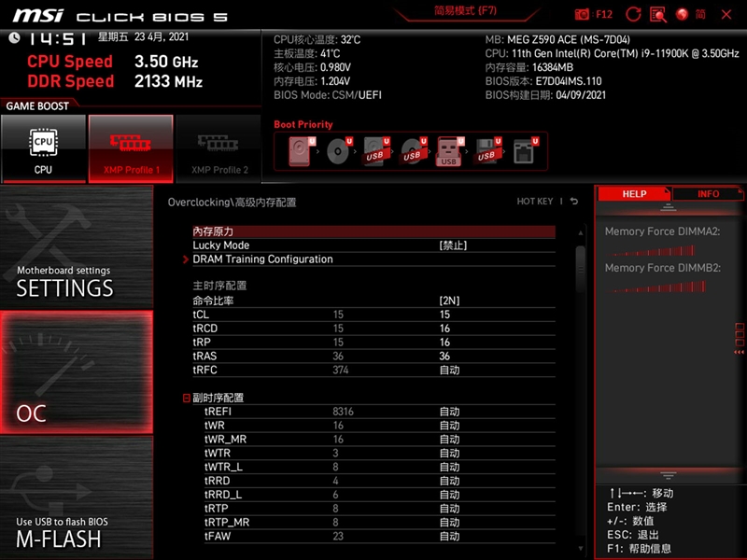This screenshot has height=560, width=747.
Task: Switch to the INFO tab
Action: pyautogui.click(x=708, y=194)
